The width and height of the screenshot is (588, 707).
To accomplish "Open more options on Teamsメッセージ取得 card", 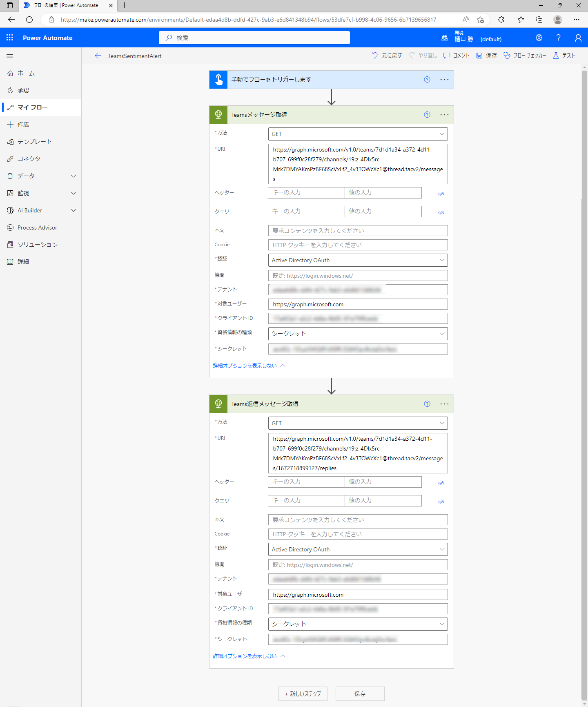I will click(444, 115).
